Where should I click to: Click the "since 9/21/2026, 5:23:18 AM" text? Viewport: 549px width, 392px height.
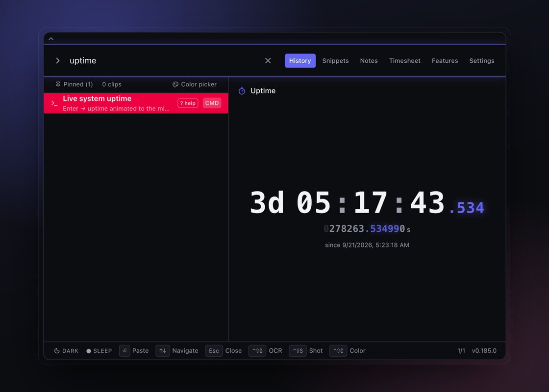[367, 245]
